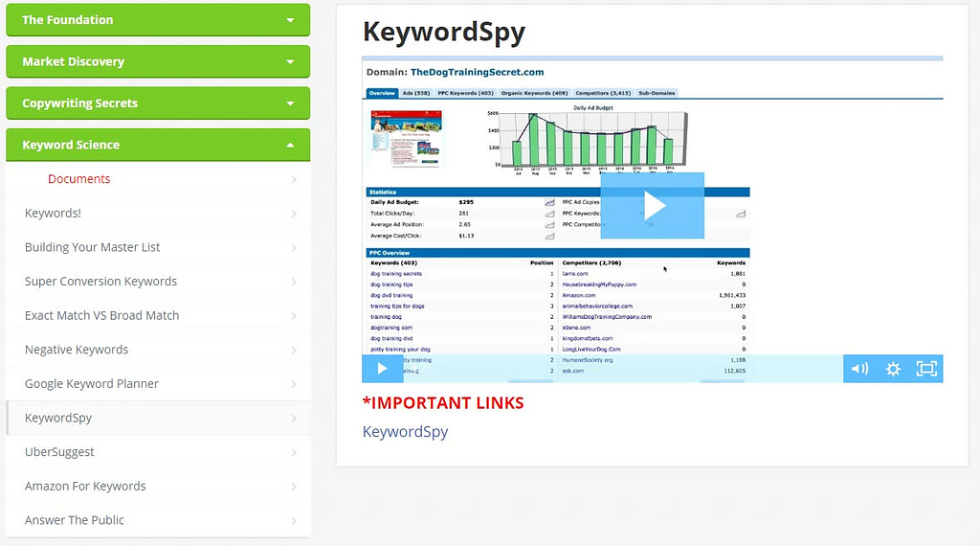Select Super Conversion Keywords lesson
980x546 pixels.
click(x=158, y=282)
